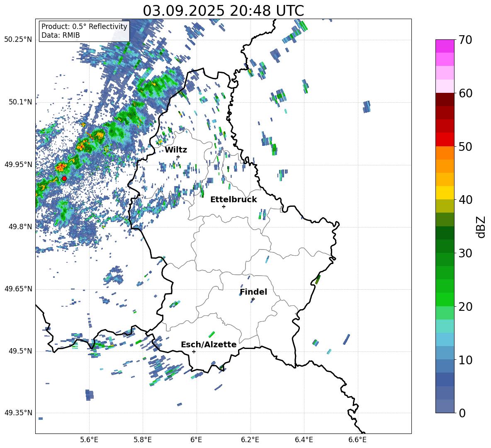The height and width of the screenshot is (448, 491).
Task: Click the bright red colorbar segment above 50
Action: click(x=445, y=139)
